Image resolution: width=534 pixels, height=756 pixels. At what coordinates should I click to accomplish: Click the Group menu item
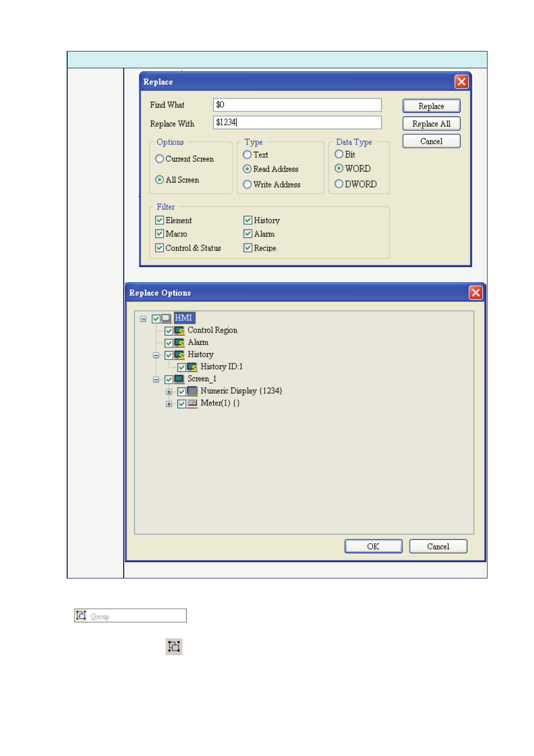pos(130,615)
